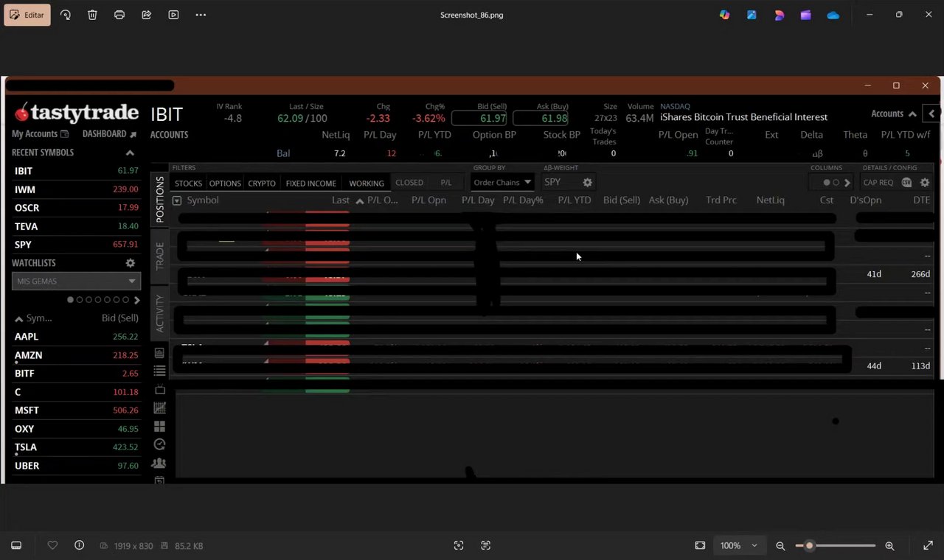Select AMZN in the watchlist

tap(76, 355)
